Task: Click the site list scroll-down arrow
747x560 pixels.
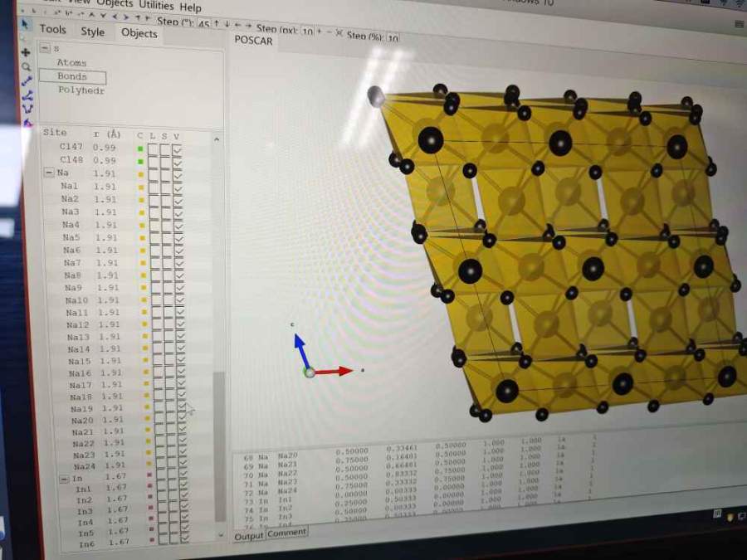Action: click(x=221, y=535)
